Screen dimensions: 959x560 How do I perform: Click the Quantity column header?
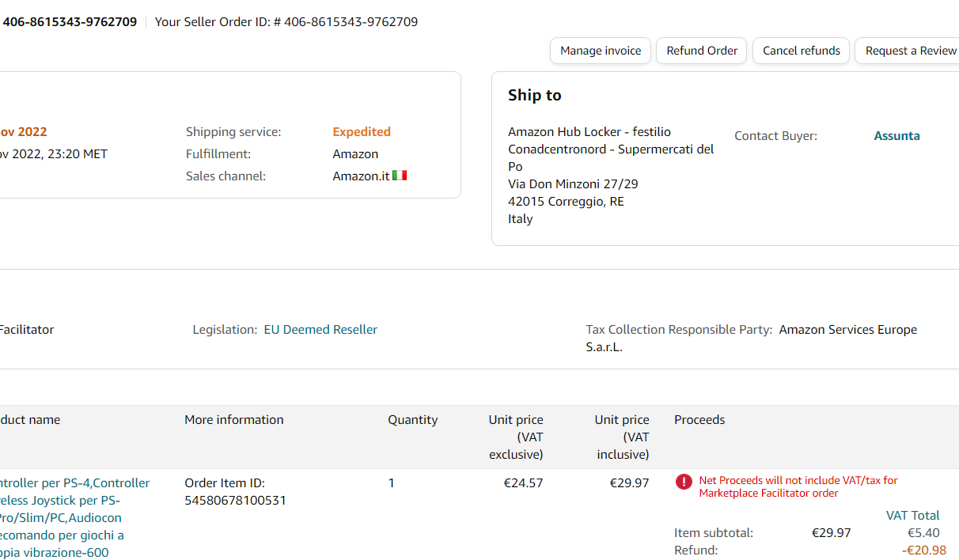412,420
